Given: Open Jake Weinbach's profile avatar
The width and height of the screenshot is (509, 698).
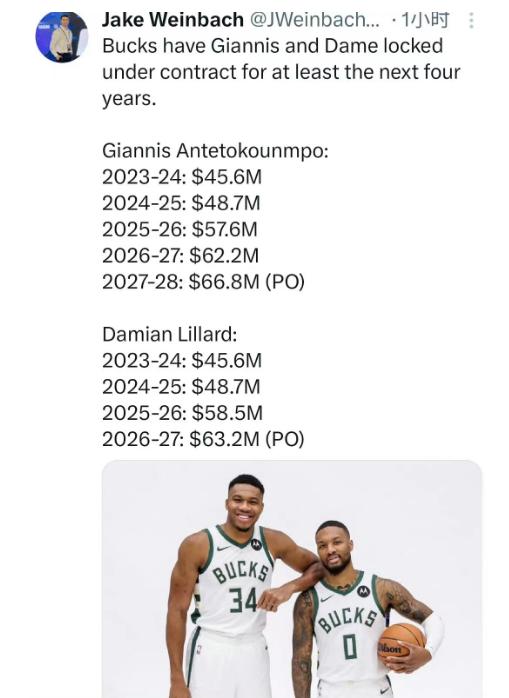Looking at the screenshot, I should (61, 37).
